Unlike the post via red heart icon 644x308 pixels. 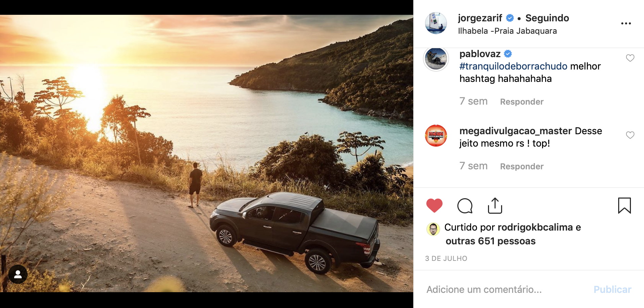pos(434,206)
